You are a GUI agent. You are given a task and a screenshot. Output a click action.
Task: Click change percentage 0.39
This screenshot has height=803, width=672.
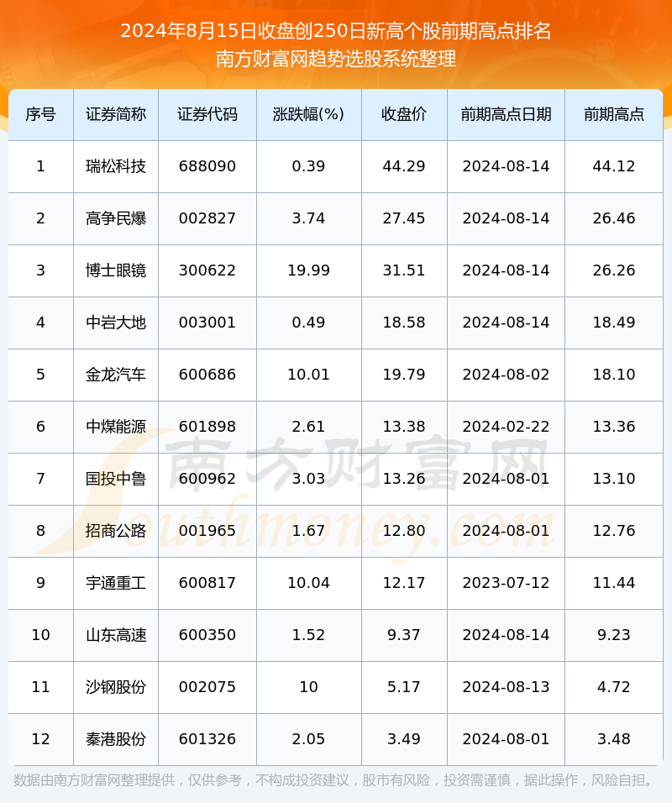[308, 166]
